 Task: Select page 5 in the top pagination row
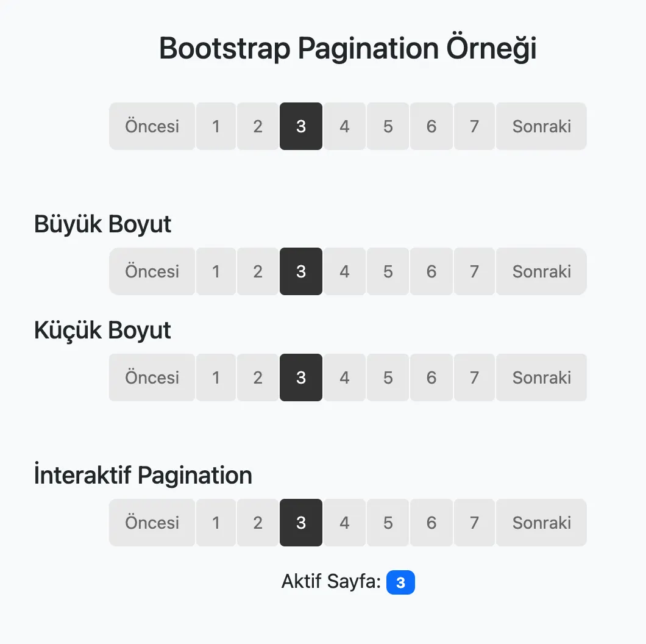[x=388, y=126]
